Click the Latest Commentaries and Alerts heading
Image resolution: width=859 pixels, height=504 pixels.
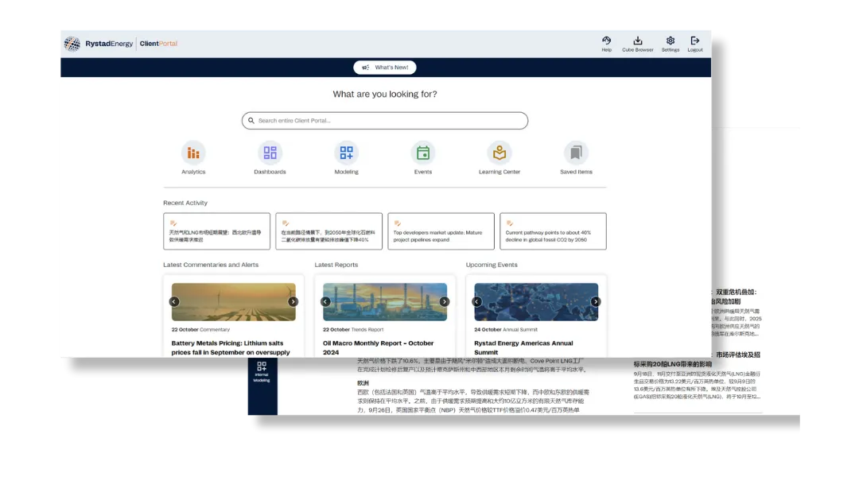[x=211, y=265]
